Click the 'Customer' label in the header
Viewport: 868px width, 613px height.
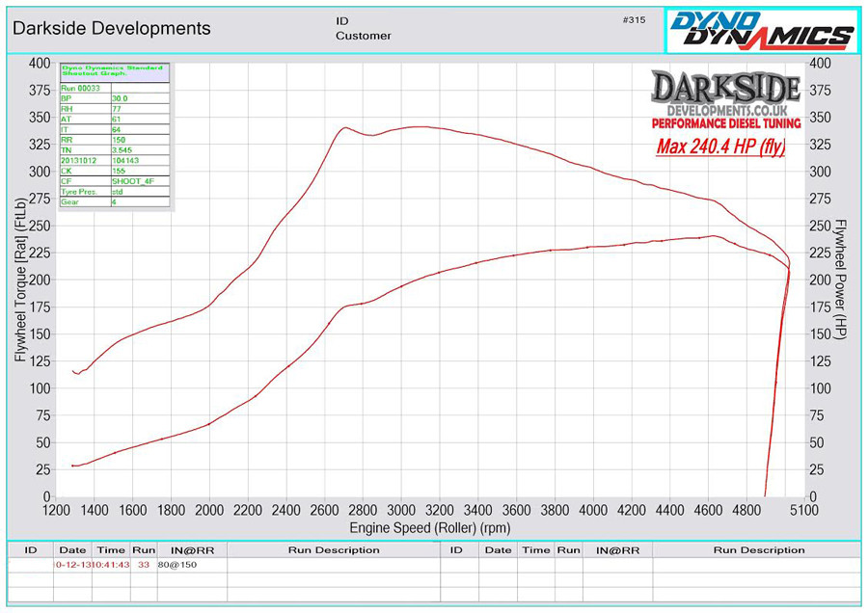click(x=364, y=36)
